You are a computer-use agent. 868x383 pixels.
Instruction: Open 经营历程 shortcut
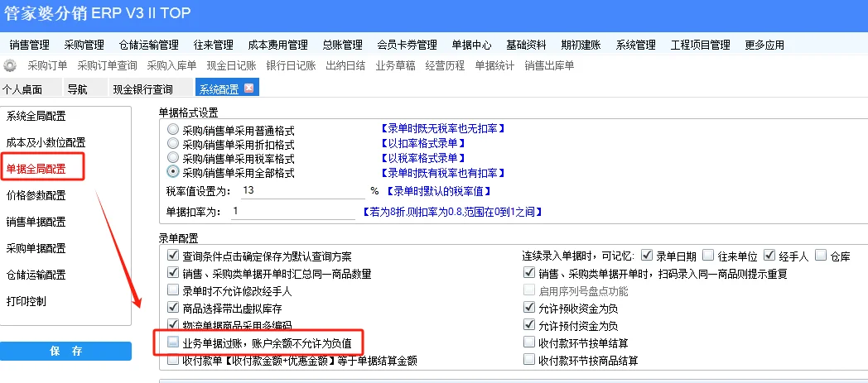coord(445,66)
